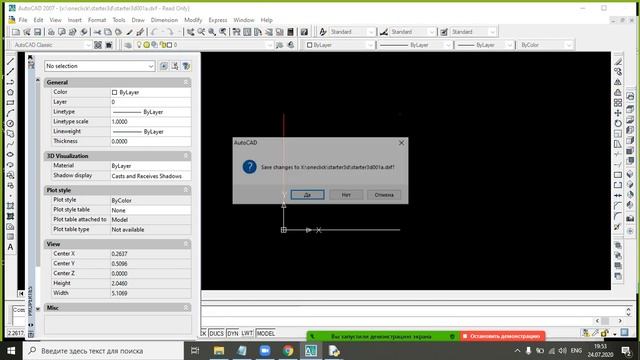Click the red Остановить демонстрацию button
This screenshot has width=640, height=360.
pos(502,336)
